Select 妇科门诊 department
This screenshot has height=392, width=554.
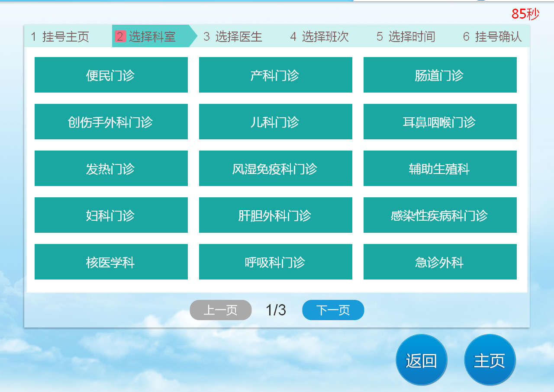pyautogui.click(x=111, y=215)
